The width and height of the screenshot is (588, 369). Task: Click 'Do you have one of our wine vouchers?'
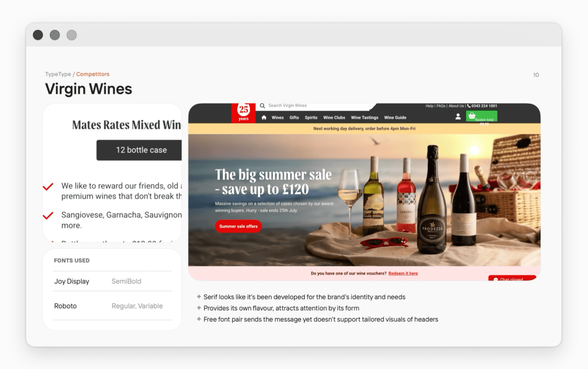349,273
